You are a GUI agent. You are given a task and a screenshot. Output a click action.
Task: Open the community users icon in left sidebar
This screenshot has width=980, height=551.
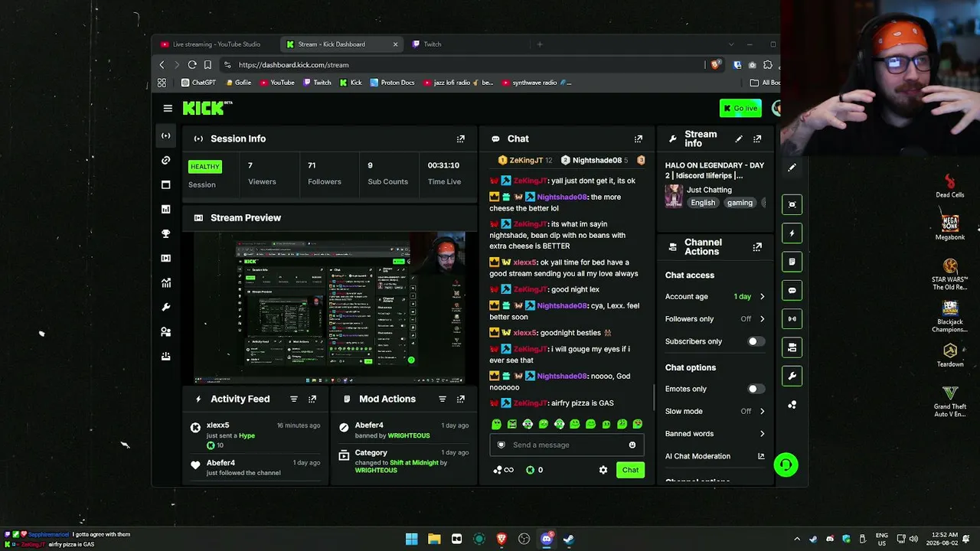click(165, 331)
